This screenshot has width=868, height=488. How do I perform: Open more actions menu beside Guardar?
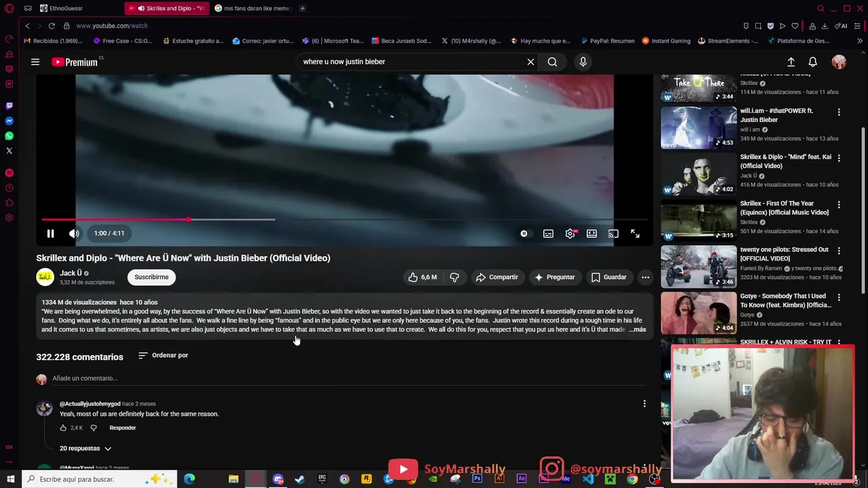point(646,277)
